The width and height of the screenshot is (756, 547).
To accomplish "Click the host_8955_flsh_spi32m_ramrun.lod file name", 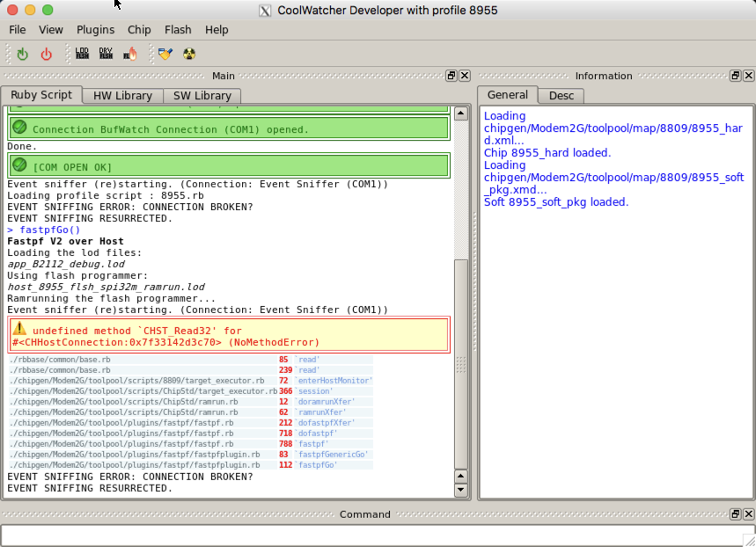I will pos(106,287).
